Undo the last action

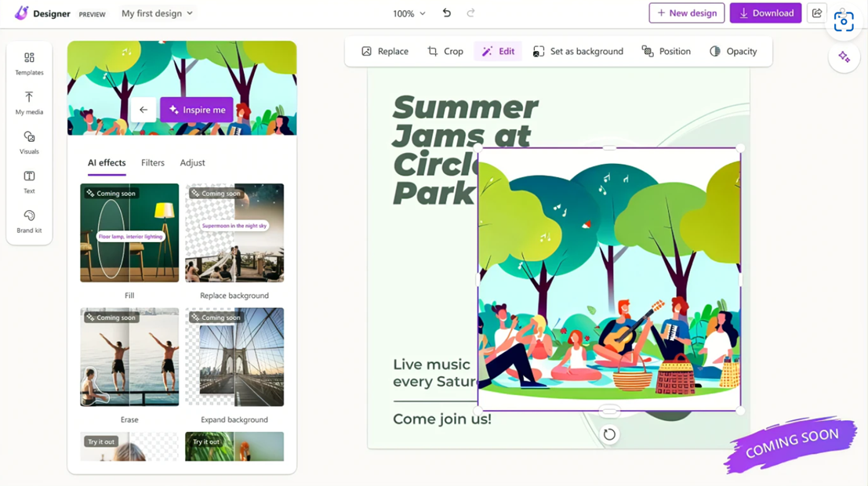[447, 13]
